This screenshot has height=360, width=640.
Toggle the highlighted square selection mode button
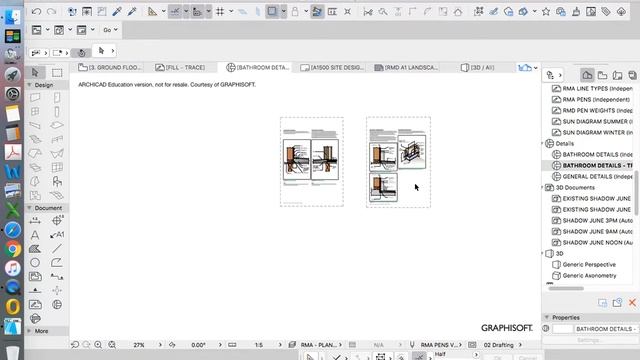pos(272,11)
